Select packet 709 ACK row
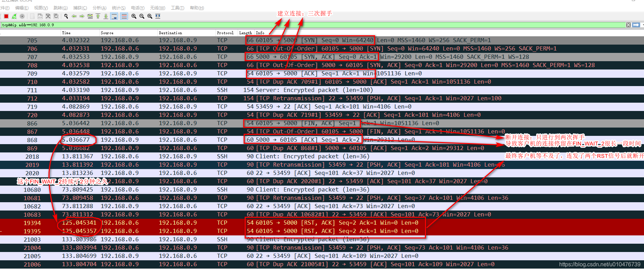This screenshot has width=644, height=271. 322,73
